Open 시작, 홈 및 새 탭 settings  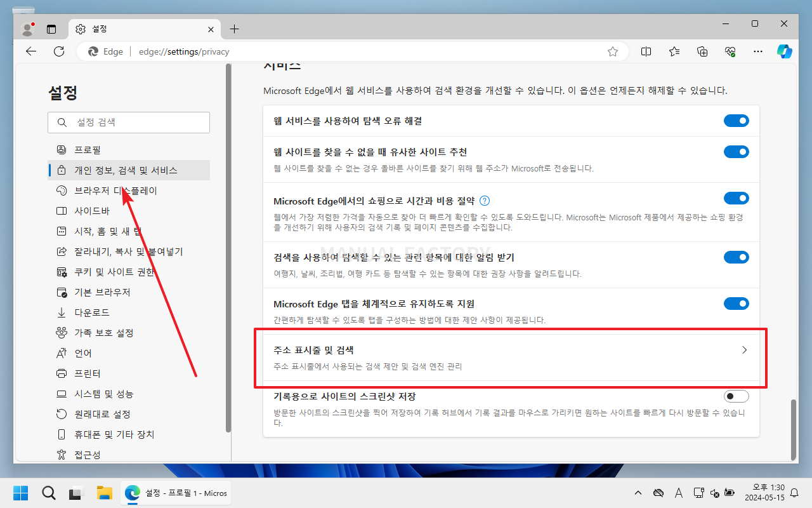(x=129, y=231)
